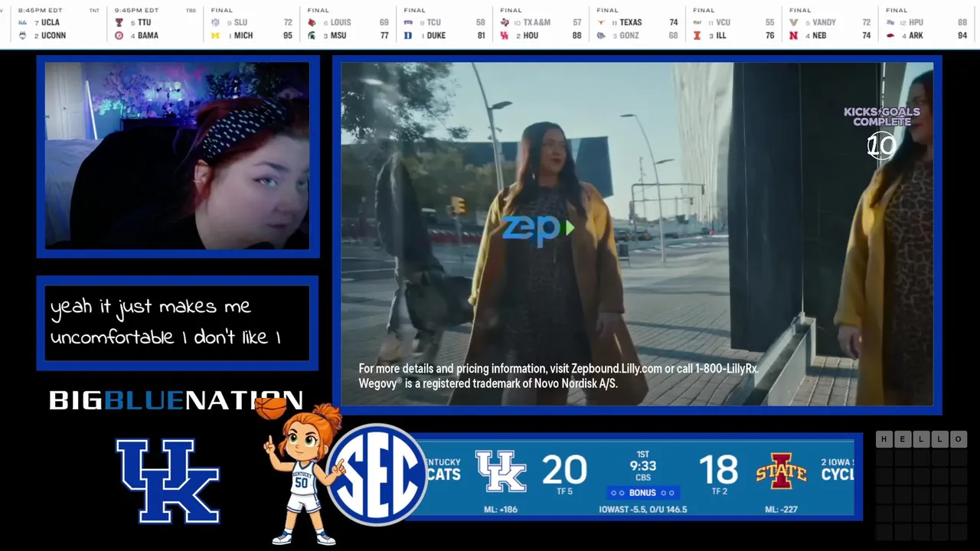Viewport: 980px width, 551px height.
Task: Click the TX A&M 57 HOU 88 final score
Action: pos(541,24)
